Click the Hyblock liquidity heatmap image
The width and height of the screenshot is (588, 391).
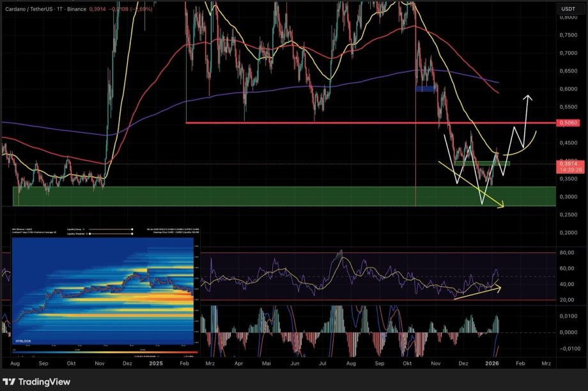point(102,291)
